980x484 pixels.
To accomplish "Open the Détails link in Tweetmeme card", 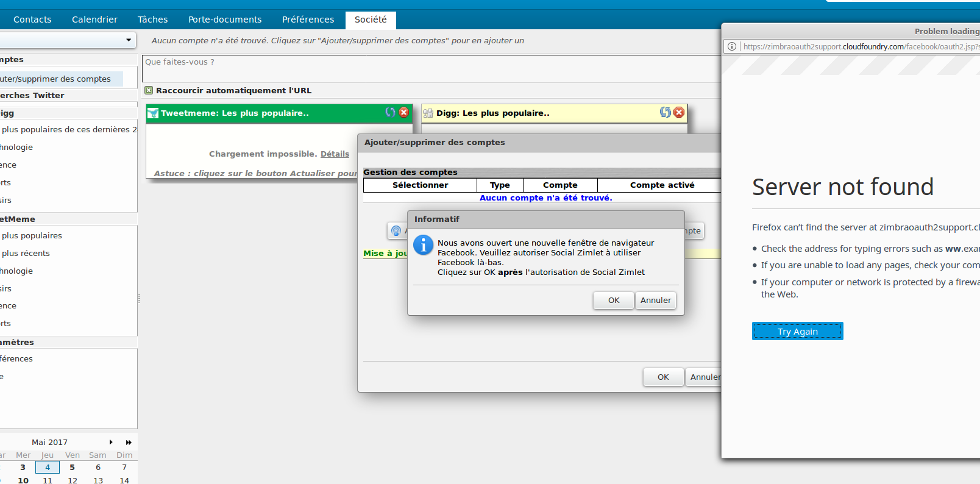I will point(335,154).
